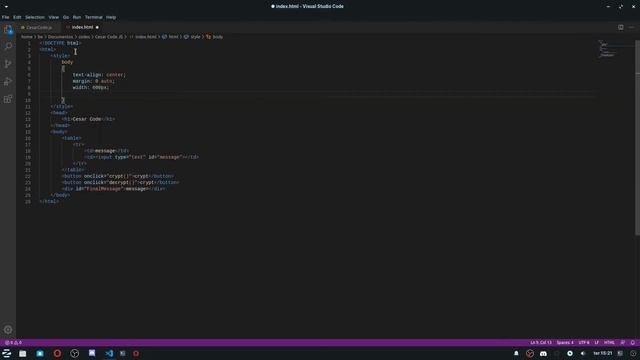This screenshot has height=360, width=640.
Task: Click the div id="finalMessage" line
Action: coord(113,189)
